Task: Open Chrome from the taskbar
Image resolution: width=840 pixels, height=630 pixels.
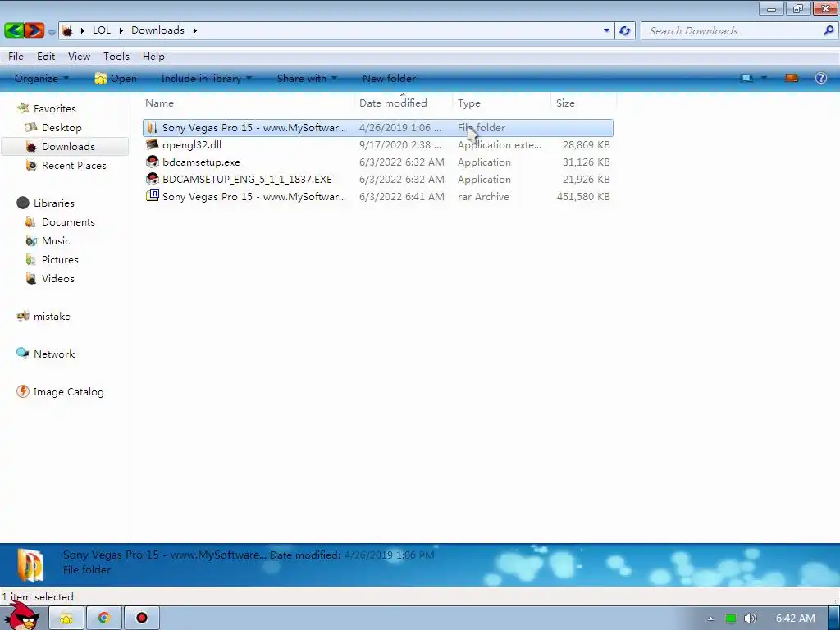Action: coord(104,619)
